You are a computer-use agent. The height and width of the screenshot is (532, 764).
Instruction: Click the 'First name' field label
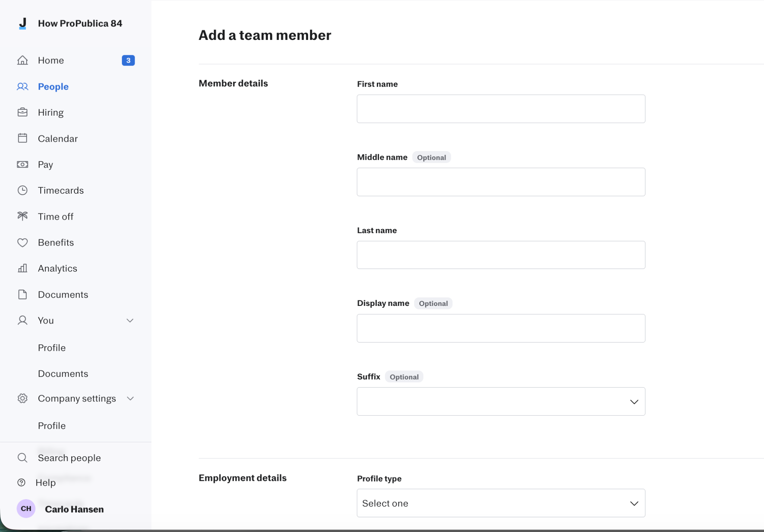coord(377,84)
